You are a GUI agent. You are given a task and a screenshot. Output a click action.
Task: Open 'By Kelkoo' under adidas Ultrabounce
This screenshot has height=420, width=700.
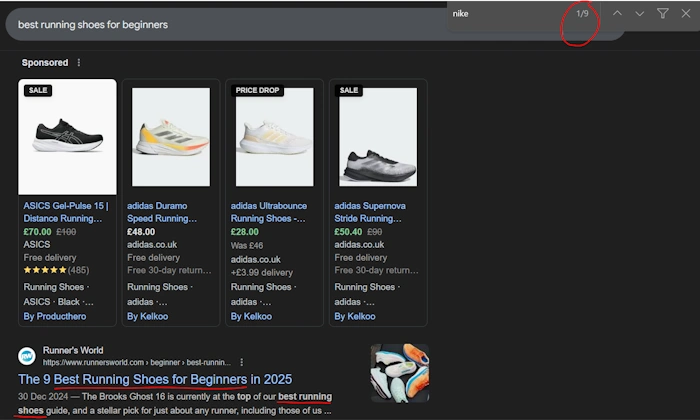[251, 316]
